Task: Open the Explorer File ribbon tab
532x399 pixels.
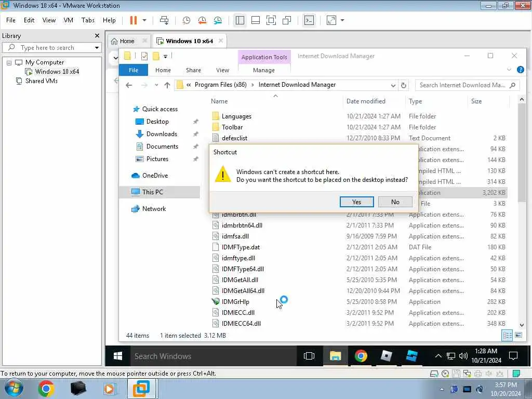Action: pos(134,70)
